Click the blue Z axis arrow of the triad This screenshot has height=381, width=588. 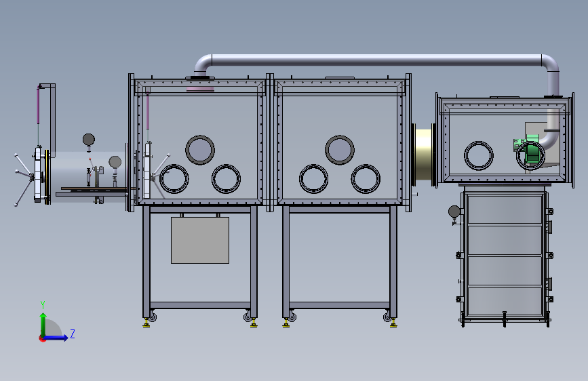(56, 338)
